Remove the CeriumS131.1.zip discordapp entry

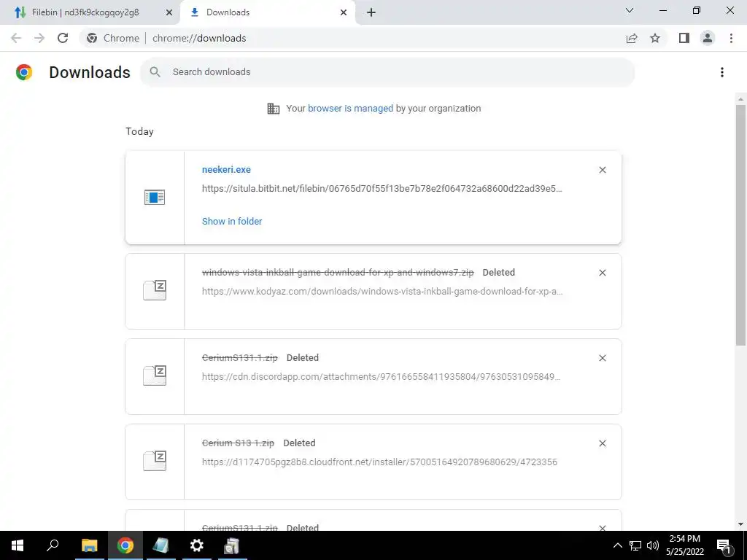(603, 358)
